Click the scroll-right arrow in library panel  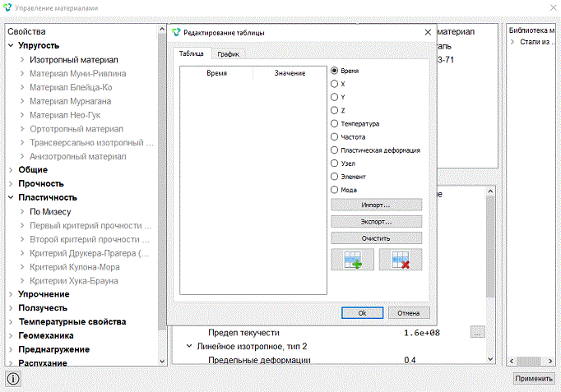(x=550, y=361)
